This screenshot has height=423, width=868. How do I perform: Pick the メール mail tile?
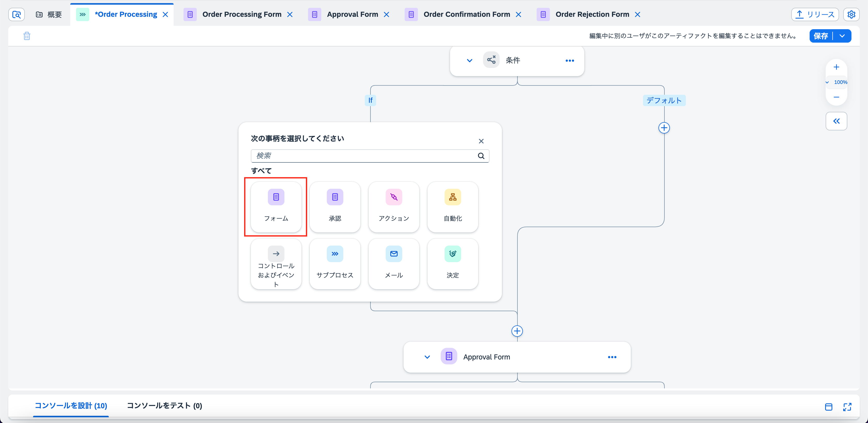click(x=393, y=264)
